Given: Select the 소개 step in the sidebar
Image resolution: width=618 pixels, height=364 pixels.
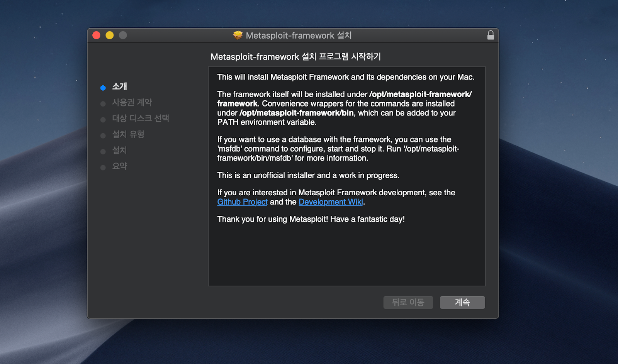Looking at the screenshot, I should [x=119, y=86].
